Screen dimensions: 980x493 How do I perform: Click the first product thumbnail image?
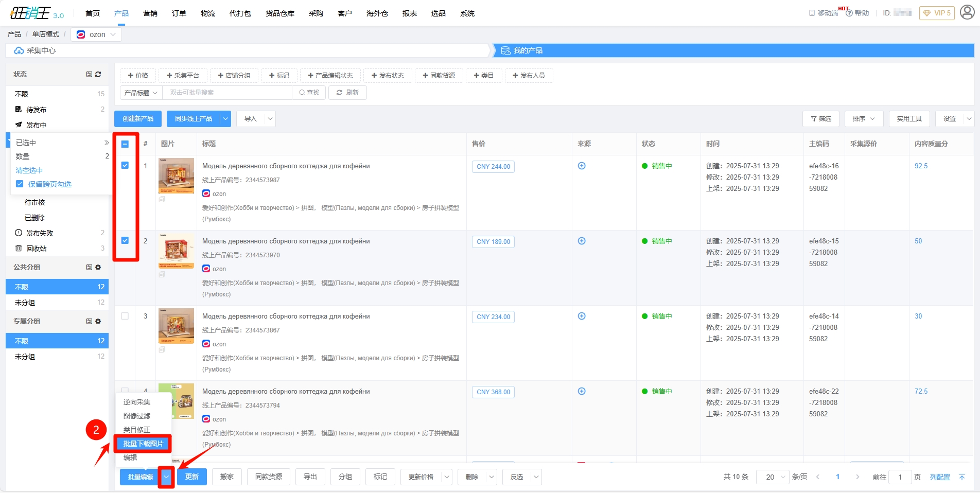point(176,175)
